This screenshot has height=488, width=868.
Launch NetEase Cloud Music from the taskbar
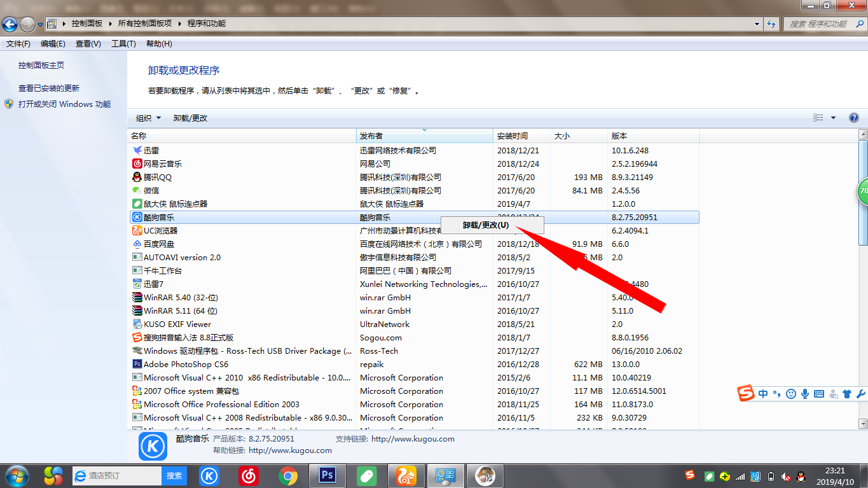pyautogui.click(x=249, y=475)
